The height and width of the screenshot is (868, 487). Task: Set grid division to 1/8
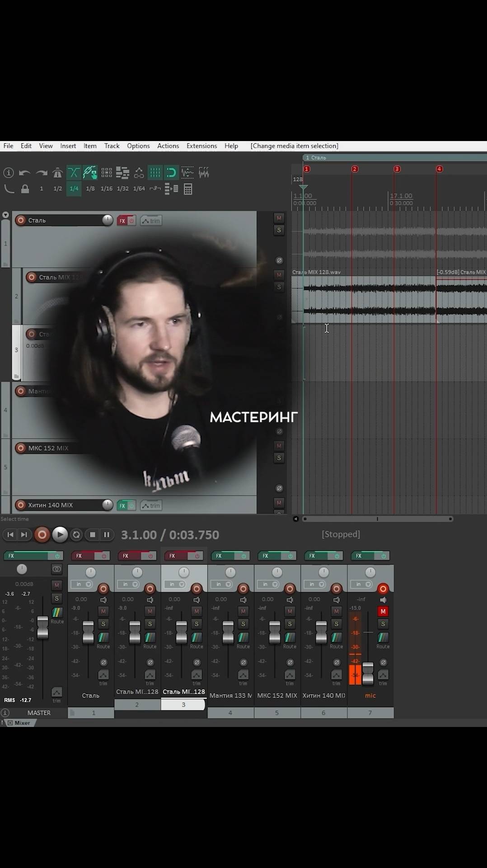coord(90,189)
